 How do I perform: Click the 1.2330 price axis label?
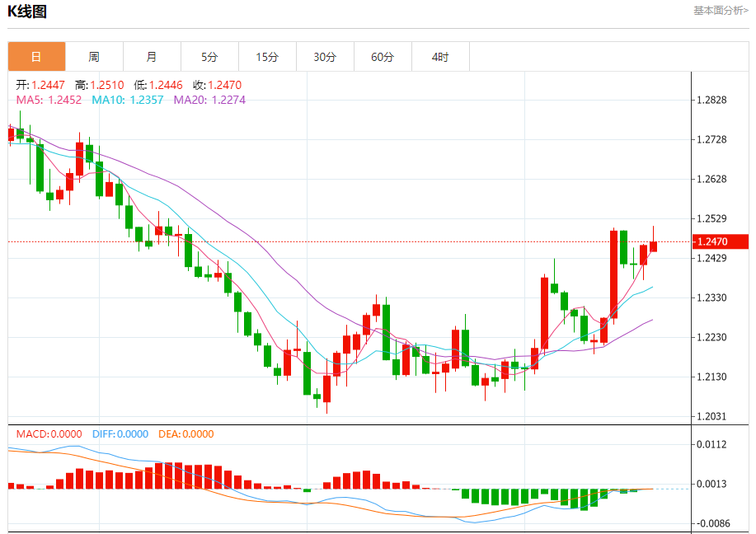711,297
